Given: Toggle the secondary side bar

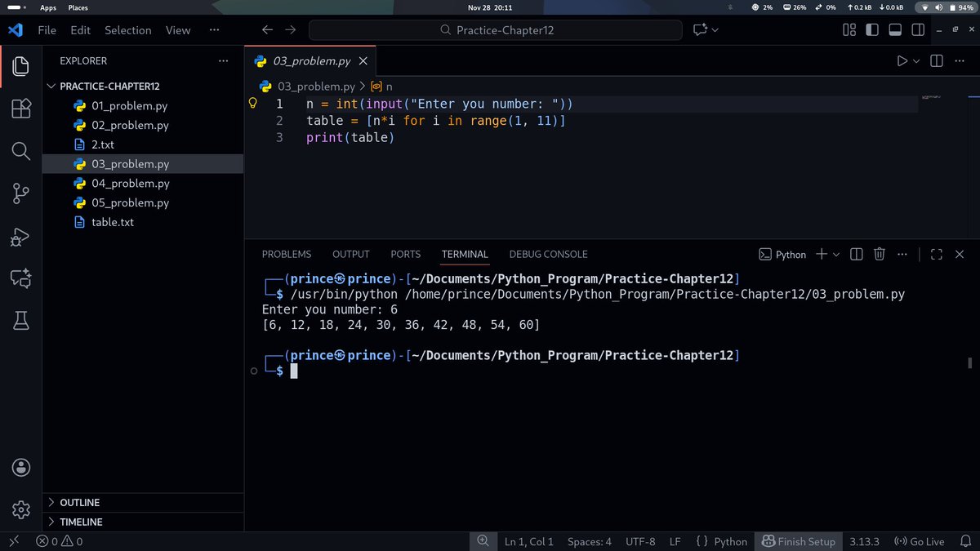Looking at the screenshot, I should point(920,29).
